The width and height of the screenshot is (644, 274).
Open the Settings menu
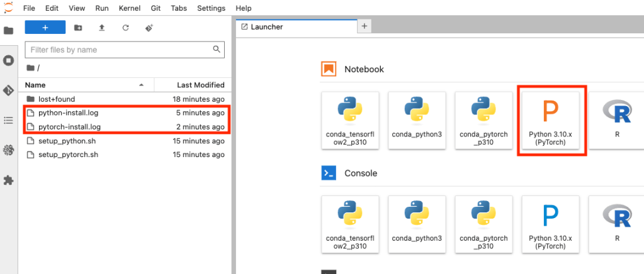(211, 8)
